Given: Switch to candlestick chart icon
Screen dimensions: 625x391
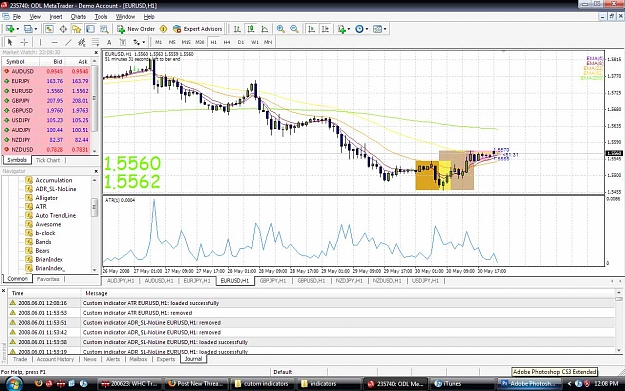Looking at the screenshot, I should pyautogui.click(x=251, y=29).
